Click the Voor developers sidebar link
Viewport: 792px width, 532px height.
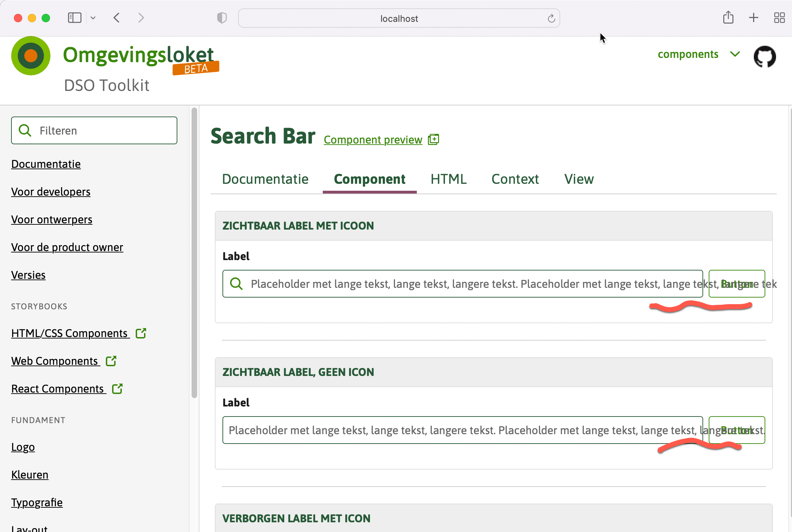coord(51,191)
